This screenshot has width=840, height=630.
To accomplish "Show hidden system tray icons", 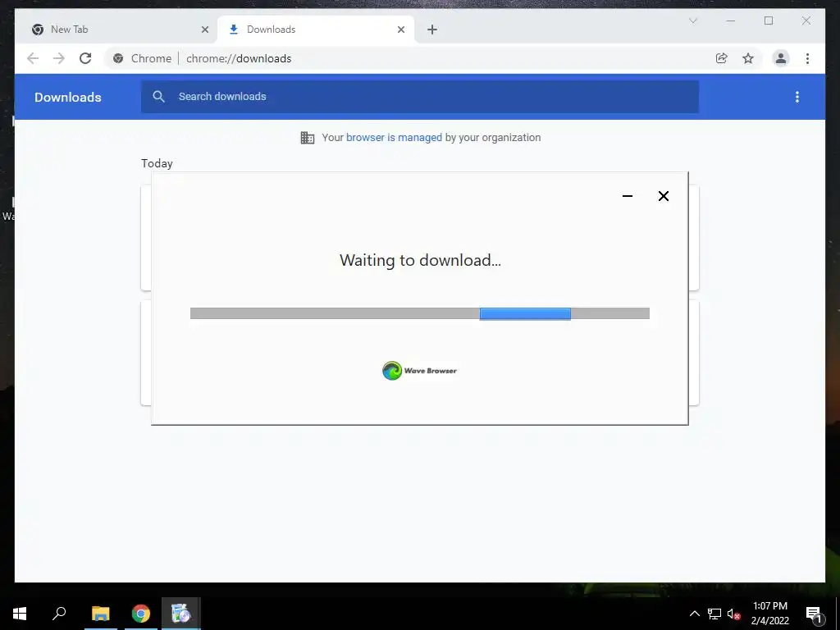I will 694,614.
